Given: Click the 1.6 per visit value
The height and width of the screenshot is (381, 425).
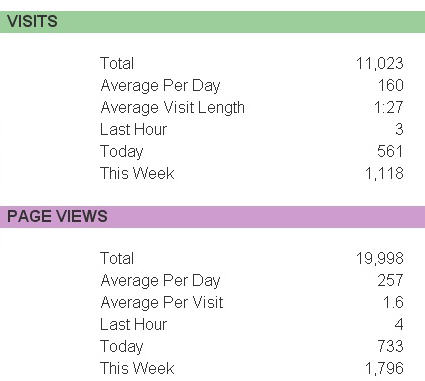Looking at the screenshot, I should [x=393, y=302].
